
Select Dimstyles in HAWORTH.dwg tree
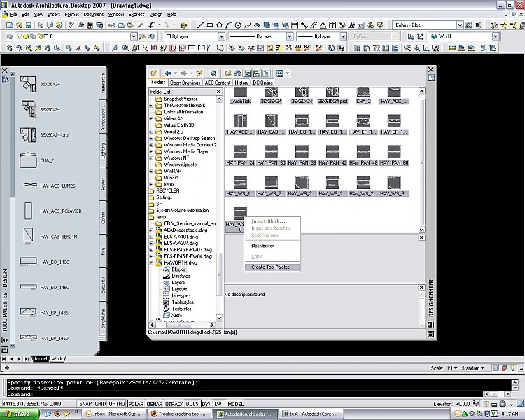pos(181,276)
